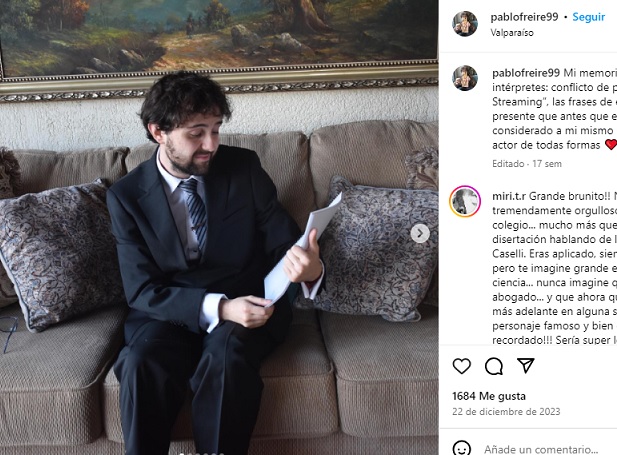Open the miri.t.r commenter username
The height and width of the screenshot is (455, 617).
coord(509,196)
